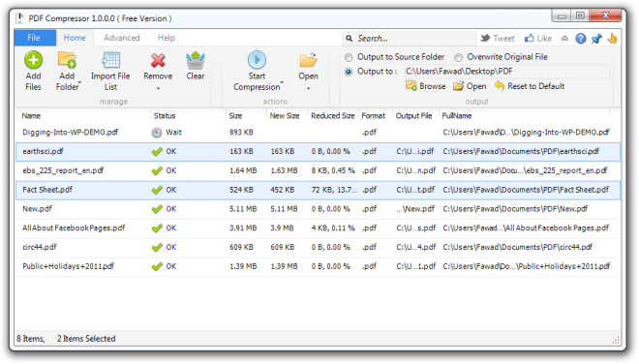Image resolution: width=639 pixels, height=364 pixels.
Task: Open help via blue question mark icon
Action: tap(581, 39)
